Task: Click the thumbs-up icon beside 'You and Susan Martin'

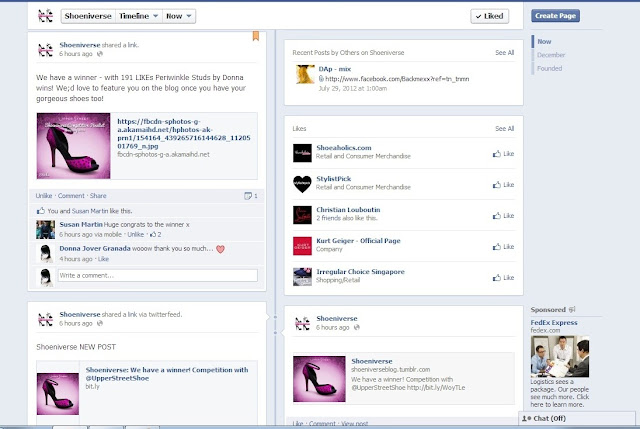Action: (x=40, y=211)
